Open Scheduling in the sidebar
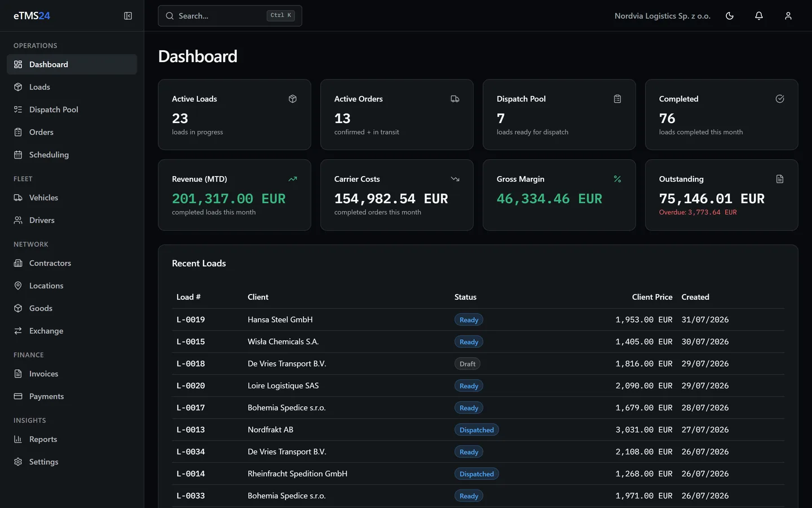This screenshot has width=812, height=508. [x=72, y=155]
